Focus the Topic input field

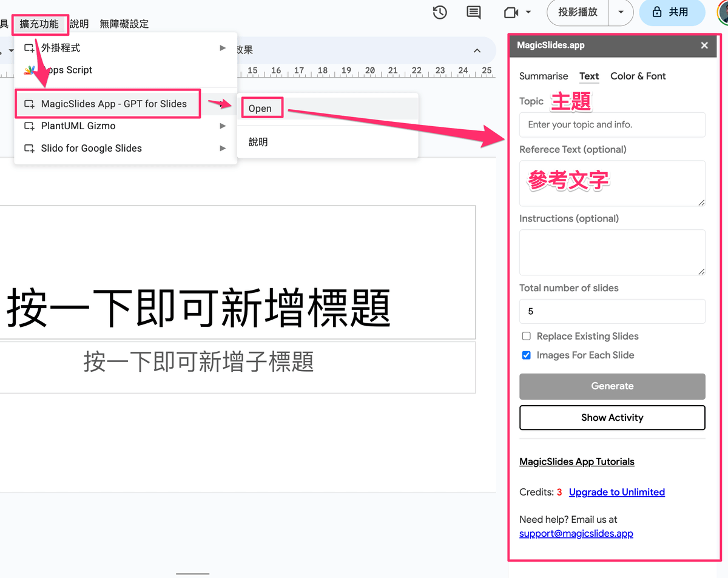coord(612,125)
